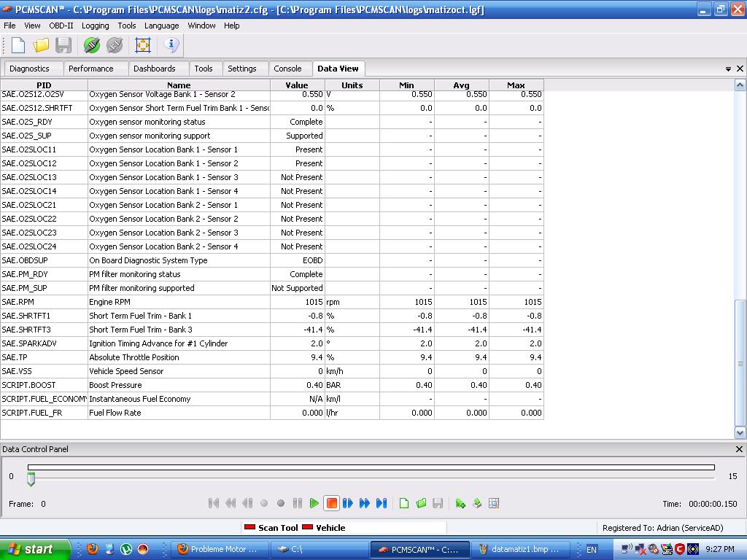Click the Value column header
747x560 pixels.
click(x=298, y=85)
